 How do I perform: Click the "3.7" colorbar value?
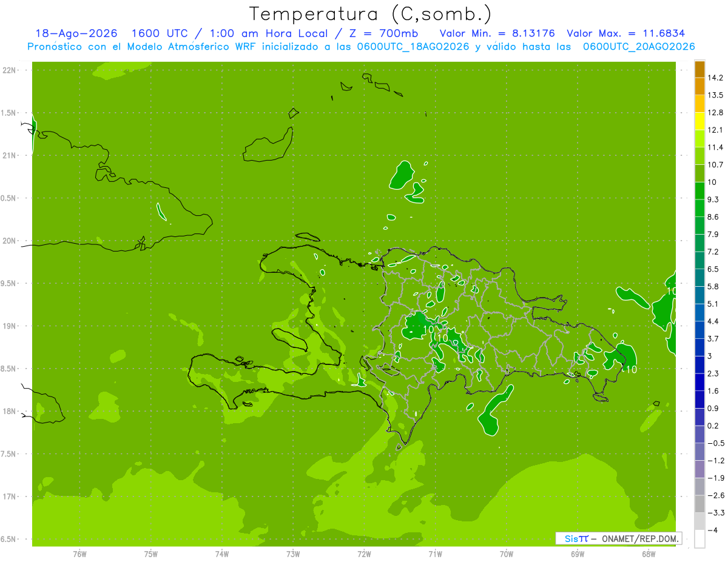point(713,338)
